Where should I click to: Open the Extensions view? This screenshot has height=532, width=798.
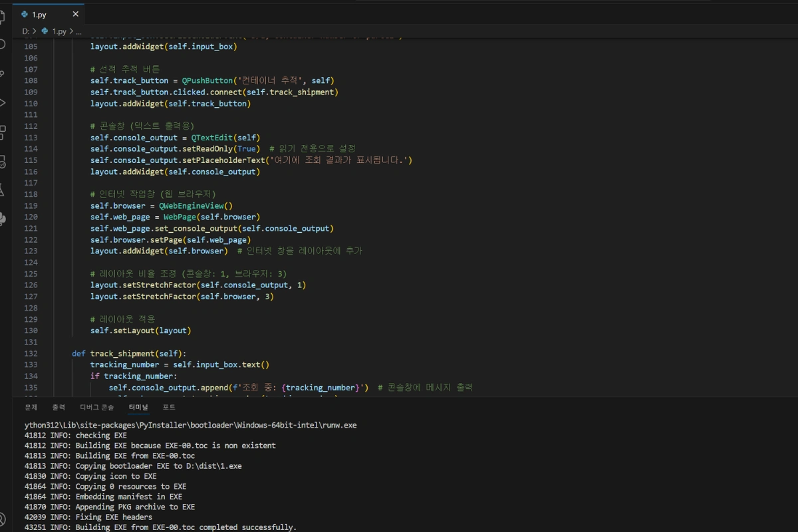(2, 132)
